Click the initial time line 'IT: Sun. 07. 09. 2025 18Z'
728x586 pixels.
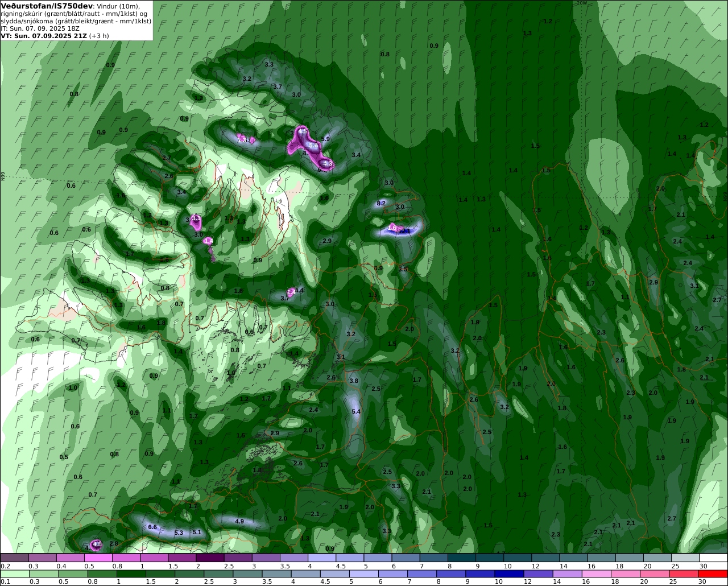click(40, 28)
